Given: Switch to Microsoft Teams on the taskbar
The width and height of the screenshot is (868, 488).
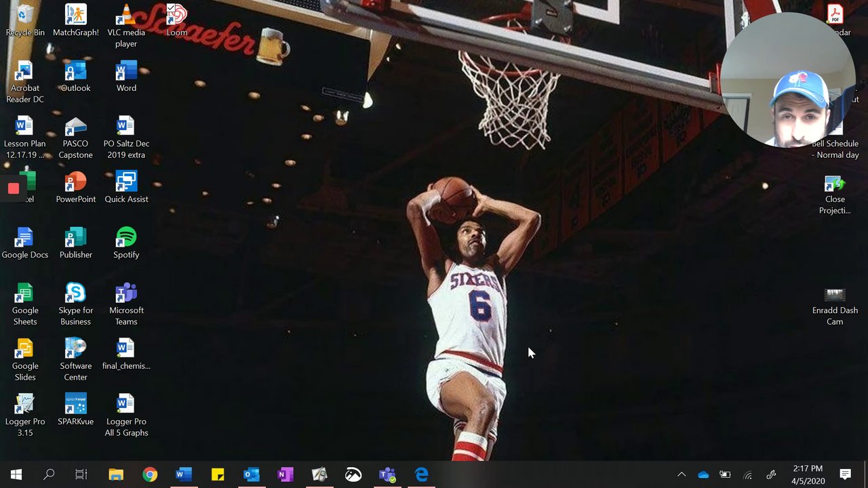Looking at the screenshot, I should point(387,474).
